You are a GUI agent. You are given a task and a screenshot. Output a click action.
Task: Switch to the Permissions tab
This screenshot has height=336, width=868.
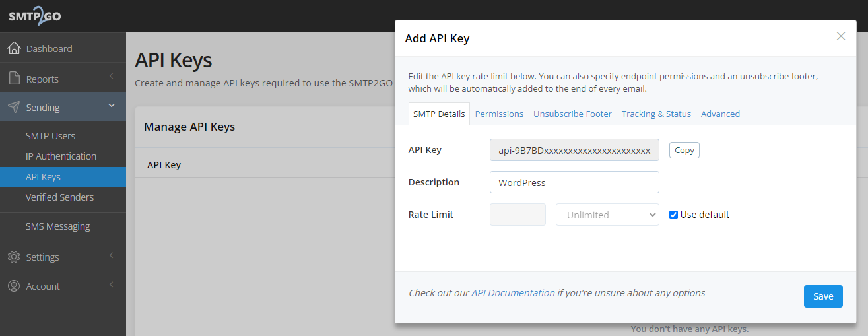coord(499,114)
